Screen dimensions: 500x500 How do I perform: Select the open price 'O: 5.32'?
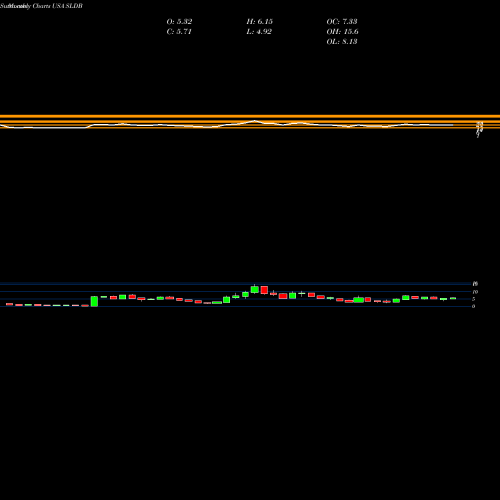point(179,21)
